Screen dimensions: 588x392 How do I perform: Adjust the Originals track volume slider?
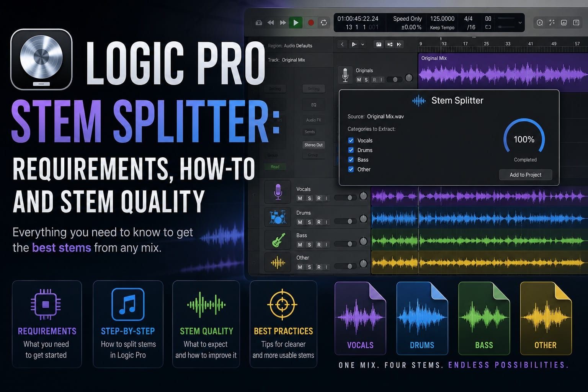point(394,80)
